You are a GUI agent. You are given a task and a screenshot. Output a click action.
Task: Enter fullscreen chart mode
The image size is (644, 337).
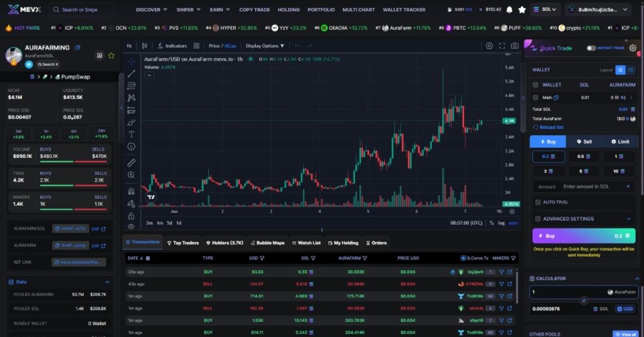[502, 46]
